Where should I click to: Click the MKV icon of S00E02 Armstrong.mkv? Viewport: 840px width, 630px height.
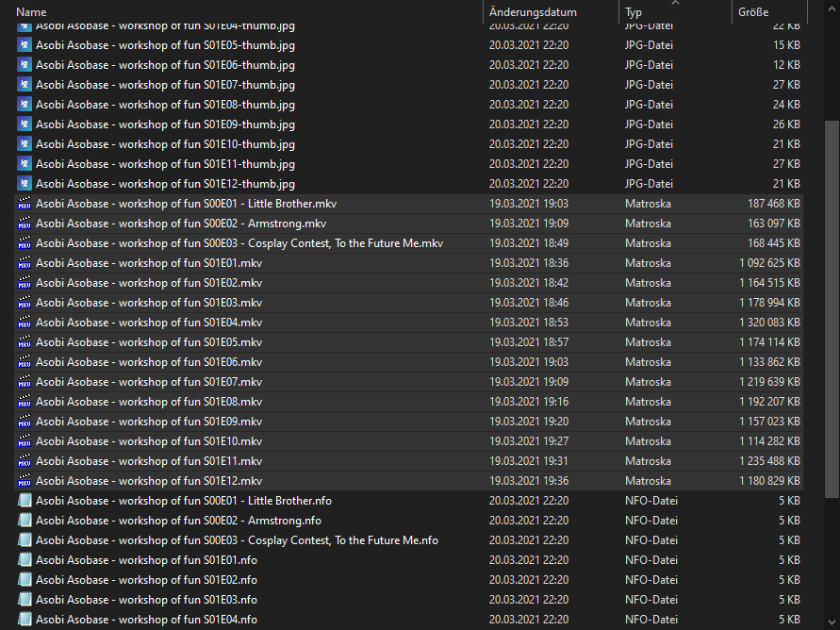click(x=25, y=224)
